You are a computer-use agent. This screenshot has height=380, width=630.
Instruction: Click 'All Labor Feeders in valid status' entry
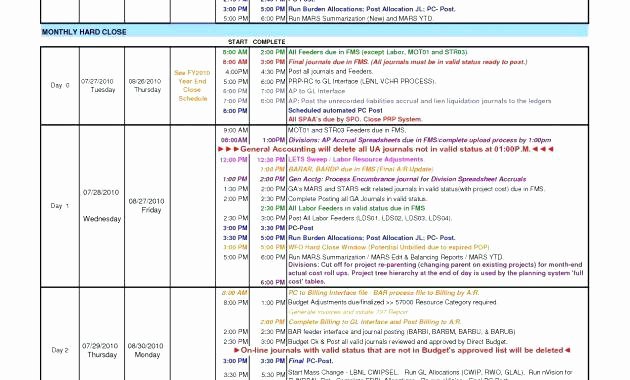coord(357,208)
